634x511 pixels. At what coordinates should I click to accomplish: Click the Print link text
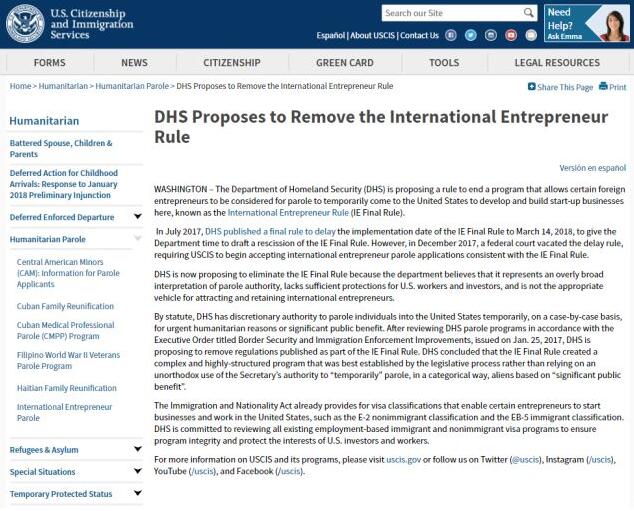point(617,87)
